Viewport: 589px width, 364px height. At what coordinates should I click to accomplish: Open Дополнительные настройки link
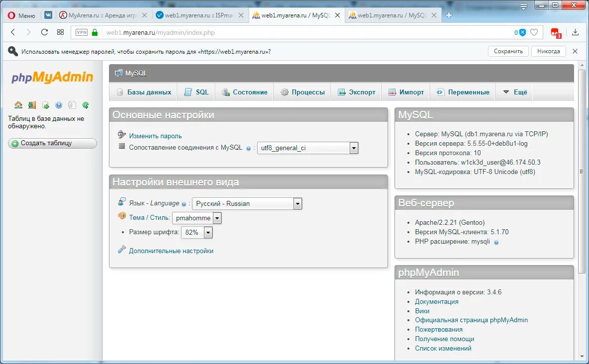point(171,251)
